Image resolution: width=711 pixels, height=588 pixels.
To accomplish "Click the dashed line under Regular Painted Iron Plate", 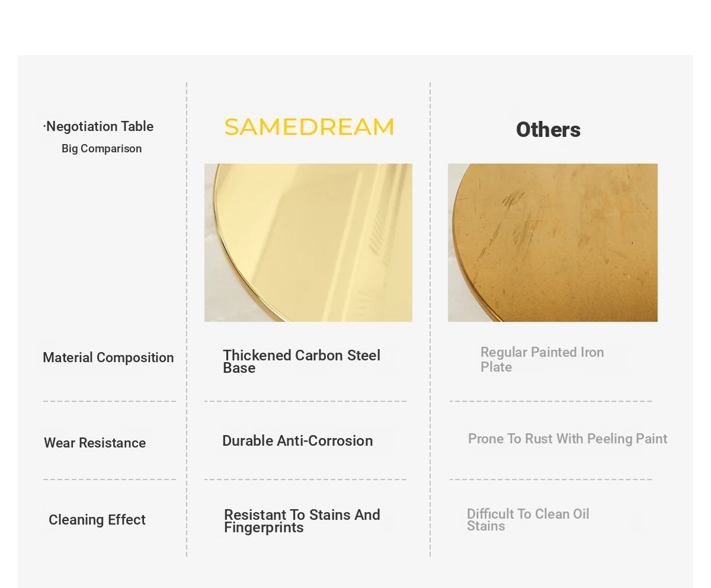I will click(x=550, y=401).
